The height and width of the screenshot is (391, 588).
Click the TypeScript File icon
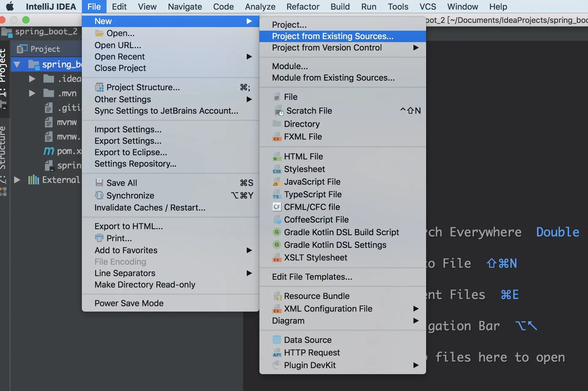click(277, 195)
